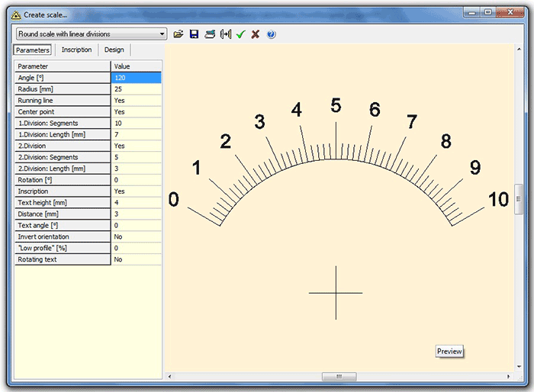Maximize the Create scale window
534x392 pixels.
488,13
